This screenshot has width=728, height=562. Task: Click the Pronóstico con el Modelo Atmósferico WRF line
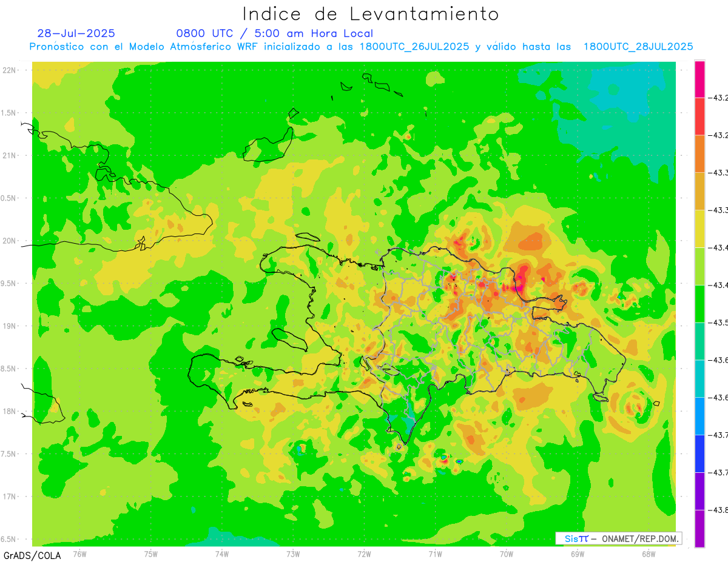[362, 47]
